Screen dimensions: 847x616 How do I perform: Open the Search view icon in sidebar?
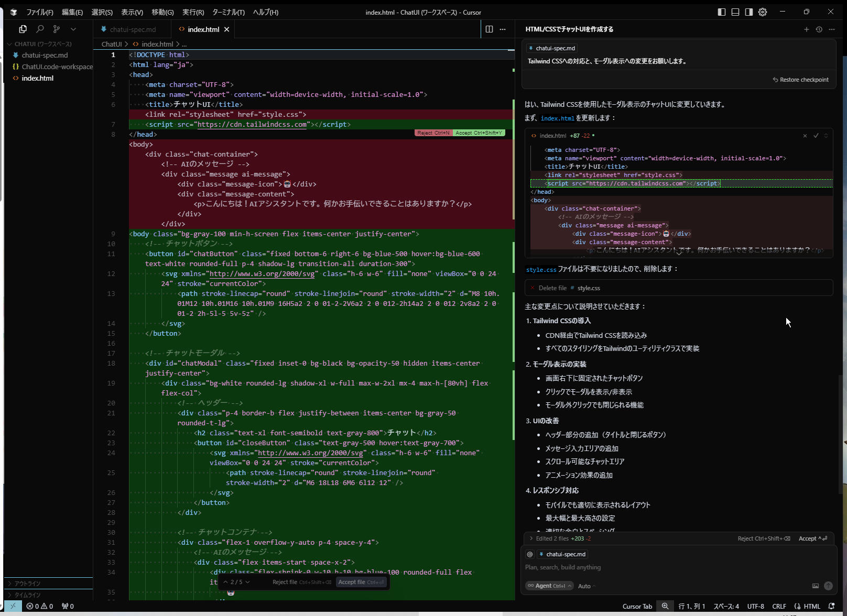[x=40, y=29]
